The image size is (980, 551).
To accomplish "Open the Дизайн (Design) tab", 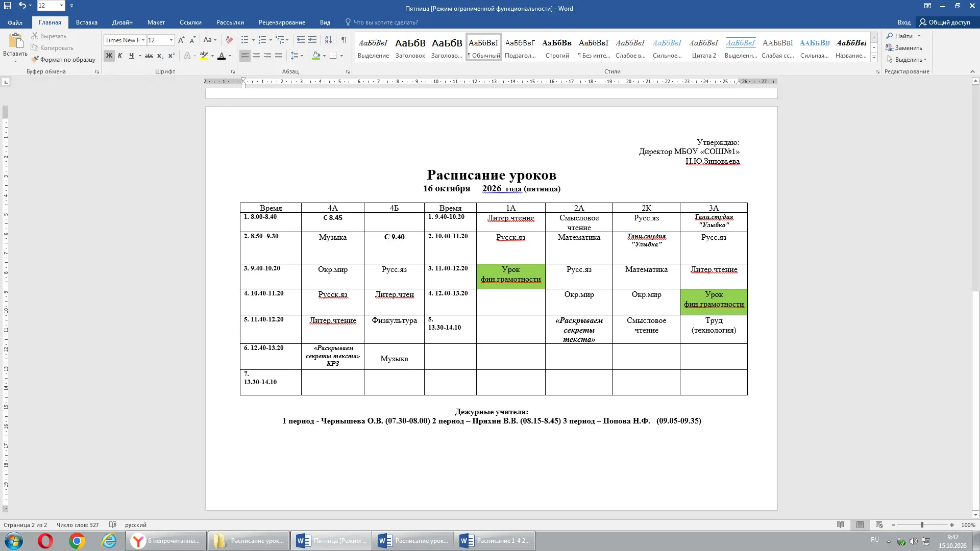I will pos(122,22).
